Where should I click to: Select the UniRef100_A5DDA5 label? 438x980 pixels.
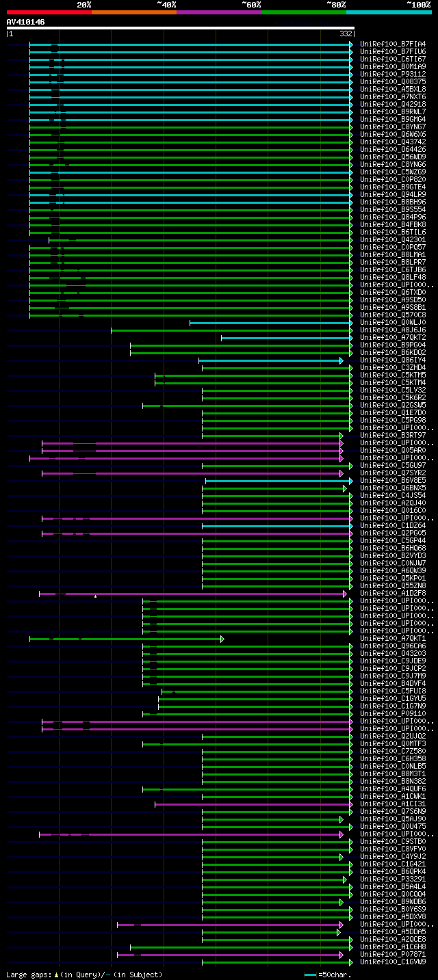[x=393, y=931]
